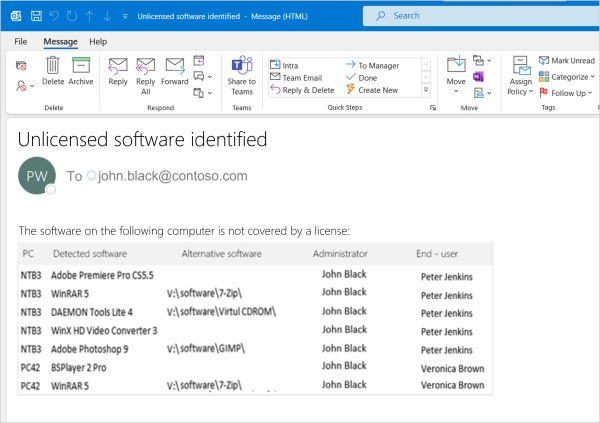The width and height of the screenshot is (600, 423).
Task: Click the Outlook app icon in title bar
Action: tap(16, 16)
